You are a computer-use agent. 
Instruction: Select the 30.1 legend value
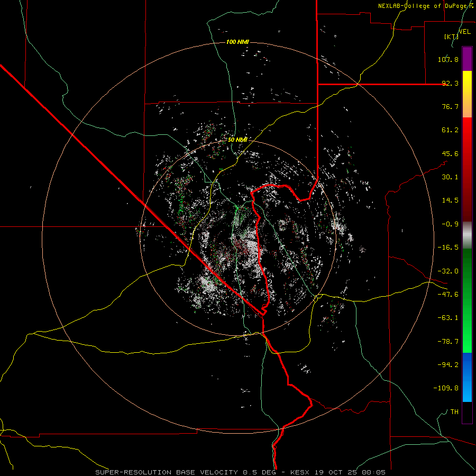(450, 177)
